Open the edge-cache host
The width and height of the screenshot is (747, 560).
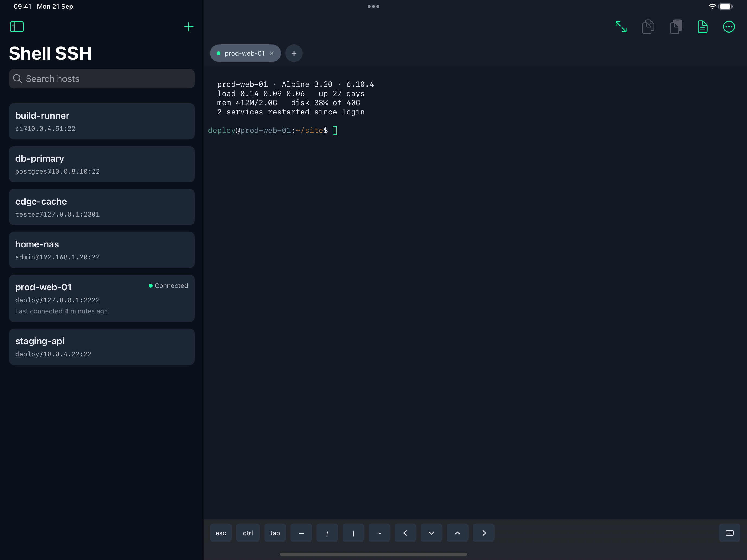(x=102, y=207)
